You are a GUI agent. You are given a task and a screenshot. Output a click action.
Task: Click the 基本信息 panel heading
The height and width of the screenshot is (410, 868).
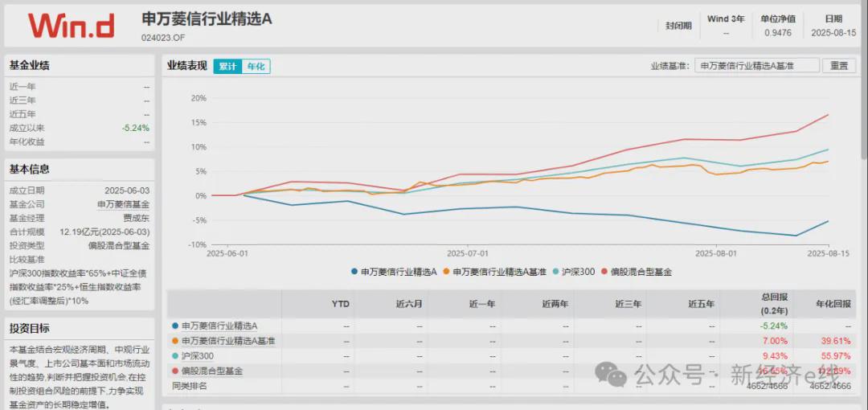click(30, 170)
